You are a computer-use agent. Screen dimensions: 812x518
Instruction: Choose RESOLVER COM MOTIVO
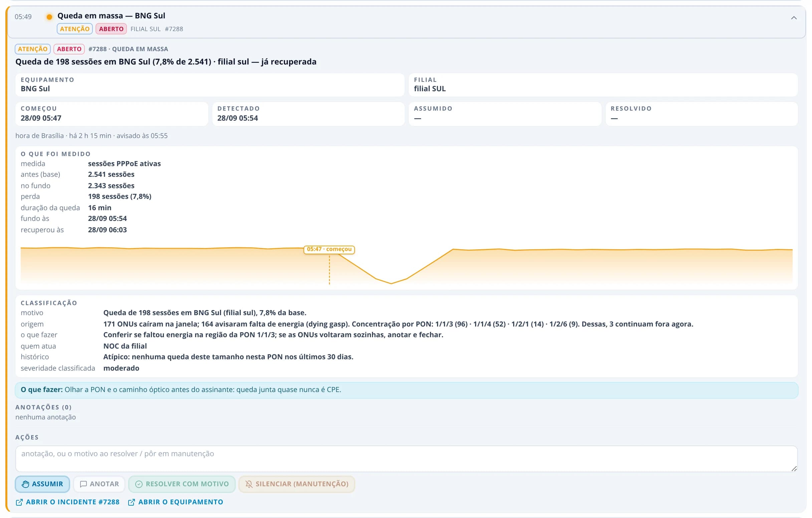(x=182, y=484)
